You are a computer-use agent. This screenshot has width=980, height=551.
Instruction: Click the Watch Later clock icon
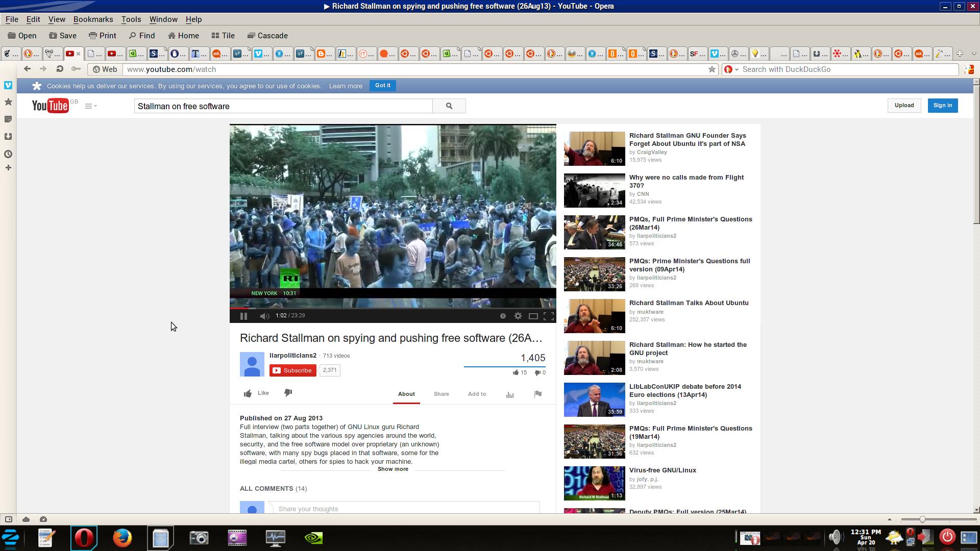[x=503, y=316]
